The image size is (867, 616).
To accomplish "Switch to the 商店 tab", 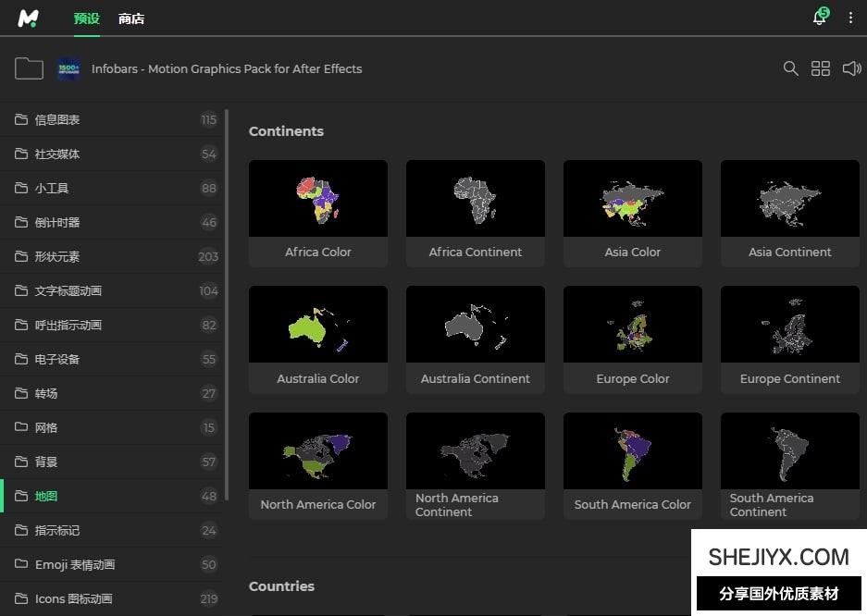I will point(131,18).
